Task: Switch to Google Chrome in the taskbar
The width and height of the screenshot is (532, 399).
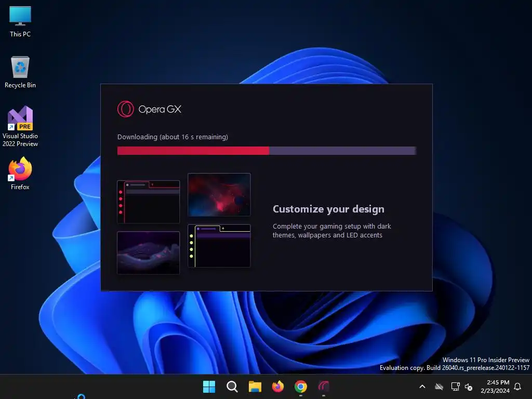Action: click(x=301, y=387)
